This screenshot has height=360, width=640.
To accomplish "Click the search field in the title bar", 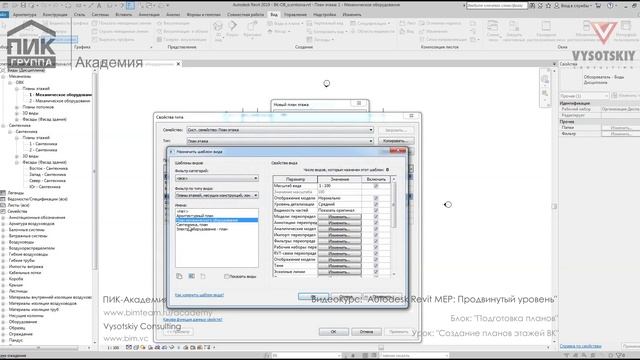I will pos(497,5).
